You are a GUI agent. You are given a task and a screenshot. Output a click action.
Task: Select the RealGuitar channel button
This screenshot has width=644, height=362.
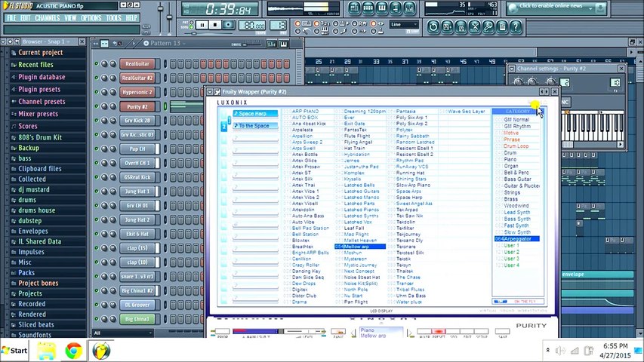(137, 64)
